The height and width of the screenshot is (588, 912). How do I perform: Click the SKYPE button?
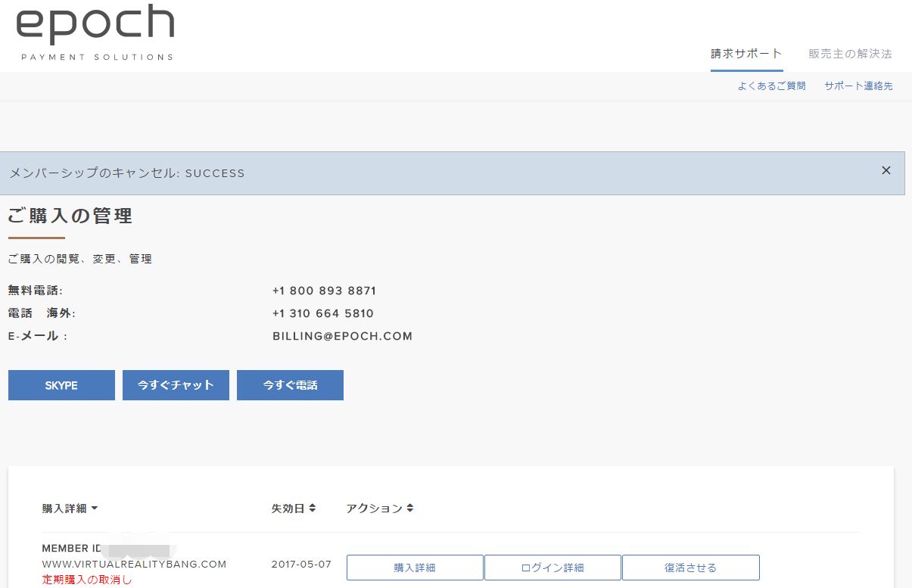pos(61,385)
